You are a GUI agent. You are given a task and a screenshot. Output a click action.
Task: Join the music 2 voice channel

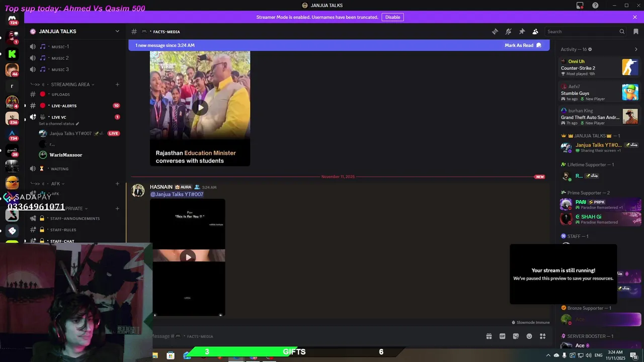pos(75,58)
